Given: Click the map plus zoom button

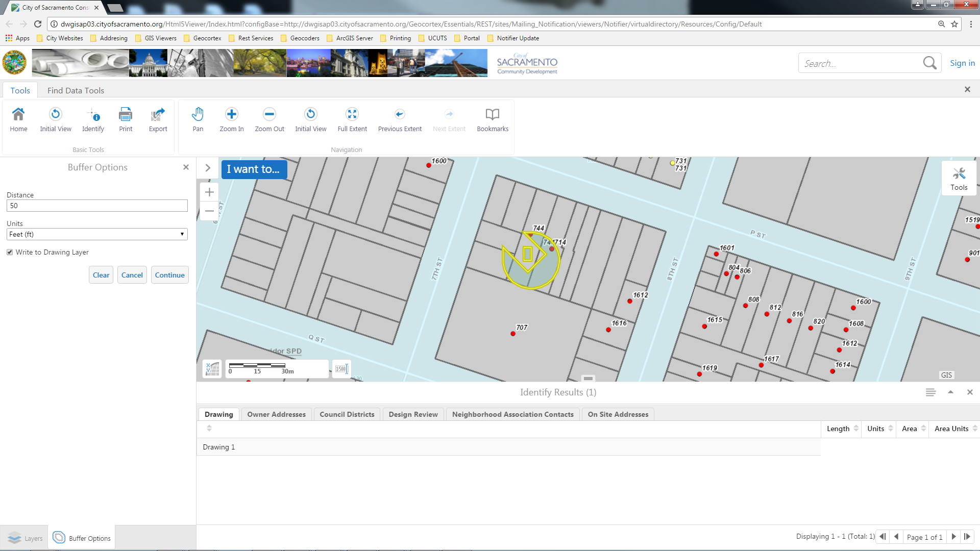Looking at the screenshot, I should 209,192.
